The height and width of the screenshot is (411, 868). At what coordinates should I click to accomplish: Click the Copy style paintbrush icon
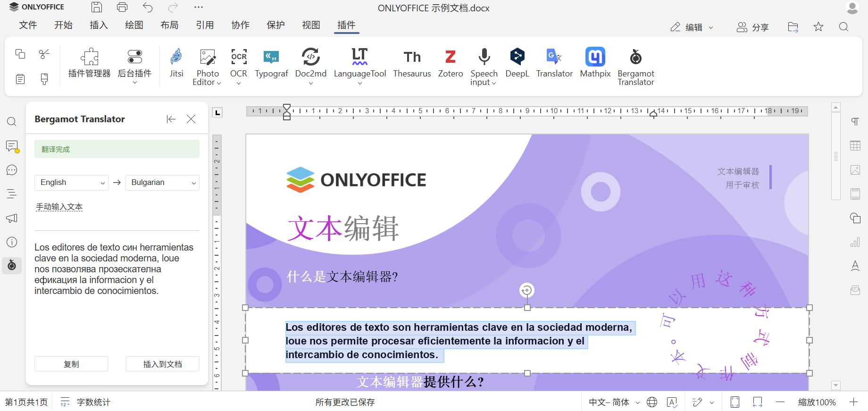pyautogui.click(x=44, y=79)
